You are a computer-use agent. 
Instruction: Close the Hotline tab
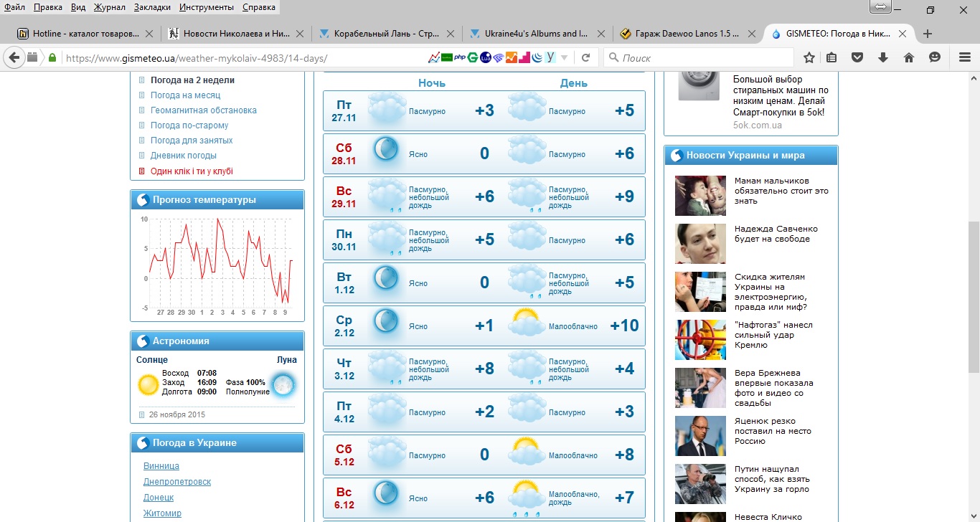[x=149, y=34]
